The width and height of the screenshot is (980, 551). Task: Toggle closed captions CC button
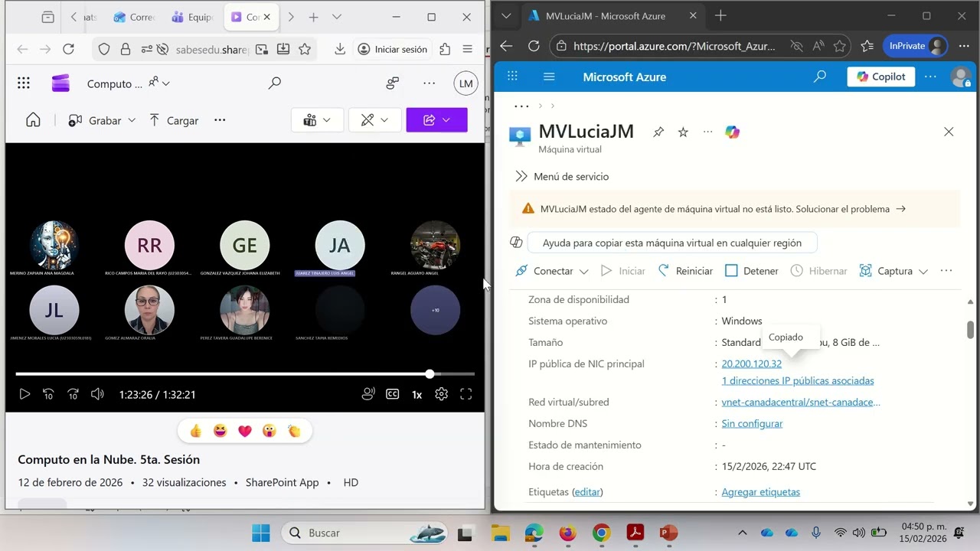coord(392,394)
